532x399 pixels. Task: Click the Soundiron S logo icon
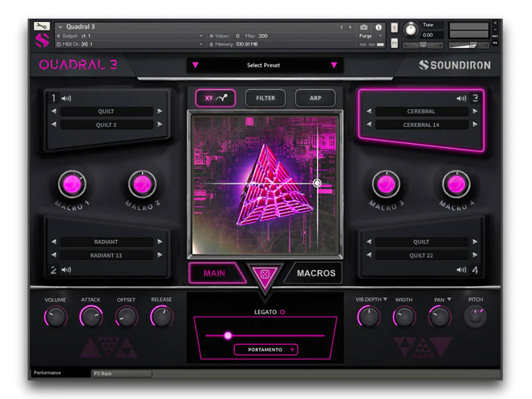point(42,40)
